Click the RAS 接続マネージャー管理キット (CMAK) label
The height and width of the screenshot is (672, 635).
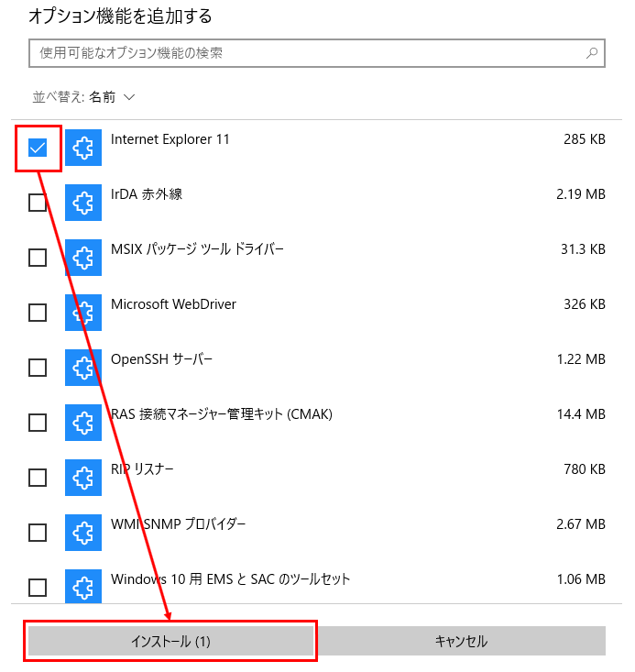(x=222, y=414)
